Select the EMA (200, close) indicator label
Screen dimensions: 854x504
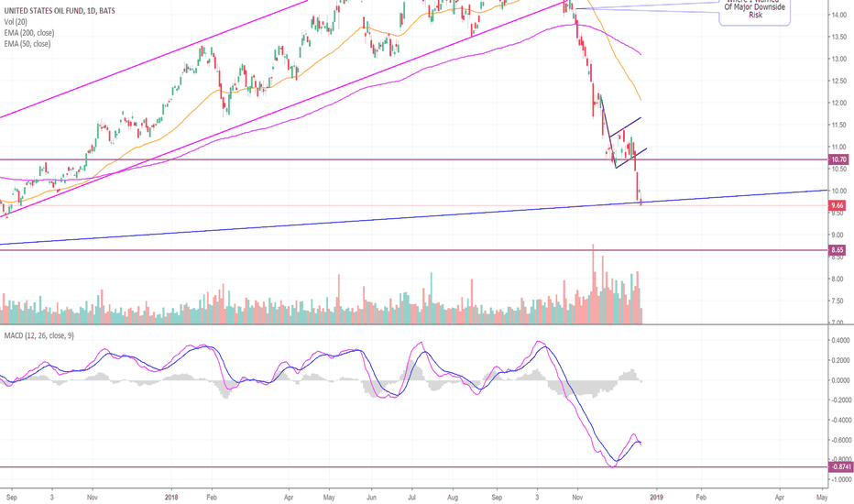point(29,33)
